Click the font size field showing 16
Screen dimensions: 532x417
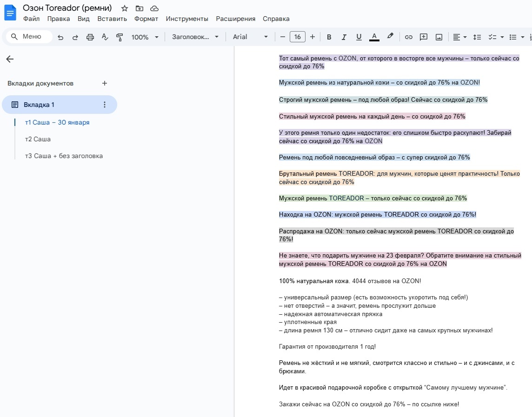(x=298, y=37)
